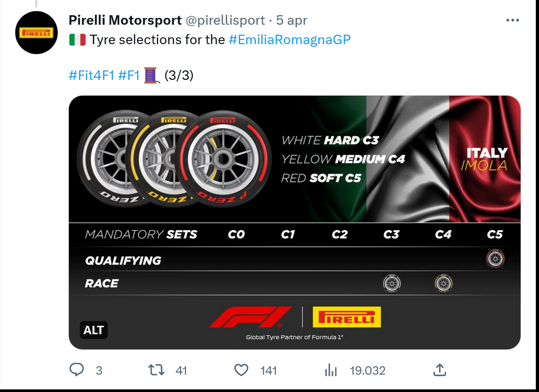Image resolution: width=539 pixels, height=392 pixels.
Task: Open the reply comment icon
Action: (x=77, y=370)
